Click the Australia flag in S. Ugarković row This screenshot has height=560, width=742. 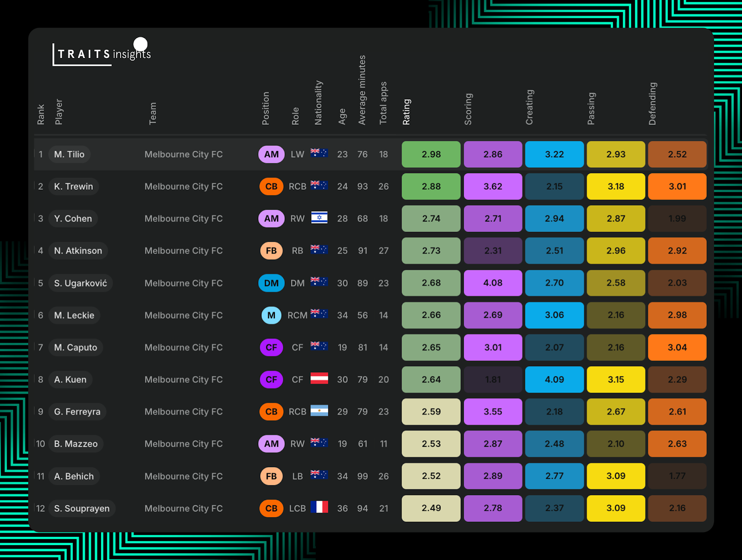[x=319, y=282]
